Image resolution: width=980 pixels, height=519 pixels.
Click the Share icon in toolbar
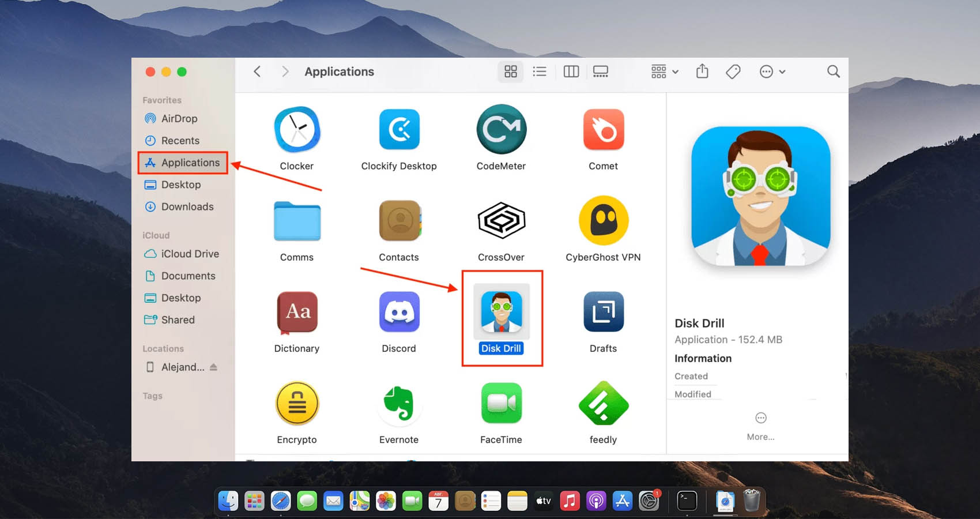click(702, 72)
